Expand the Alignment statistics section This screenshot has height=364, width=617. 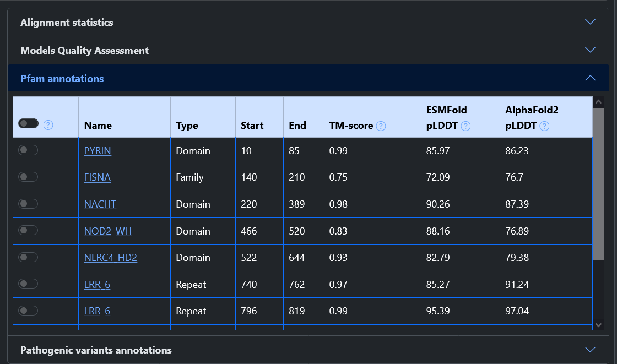point(308,23)
